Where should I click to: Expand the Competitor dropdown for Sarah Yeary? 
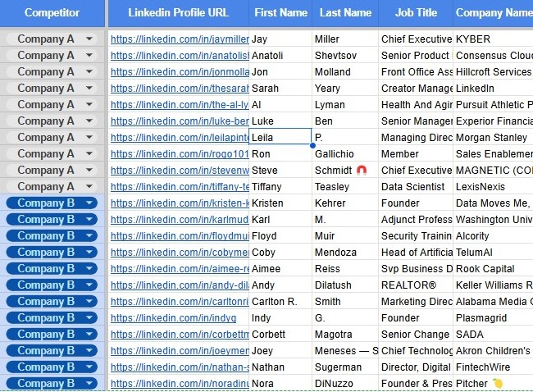pyautogui.click(x=89, y=88)
